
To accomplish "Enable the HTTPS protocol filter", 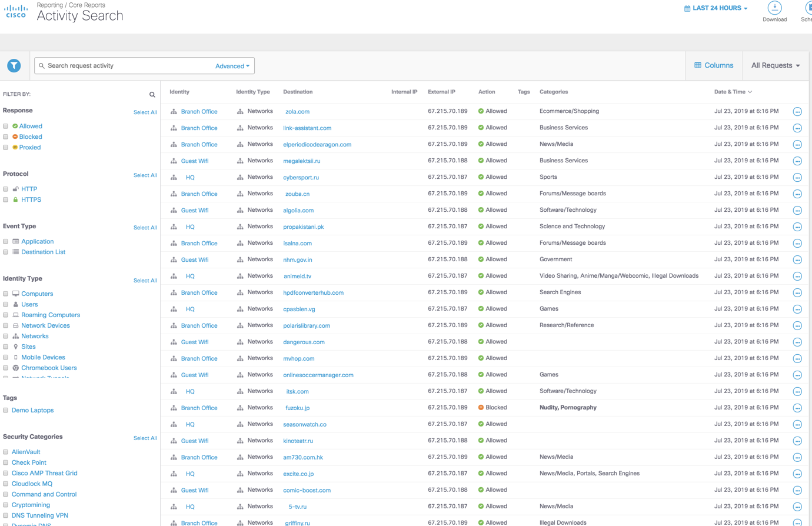I will [x=6, y=200].
